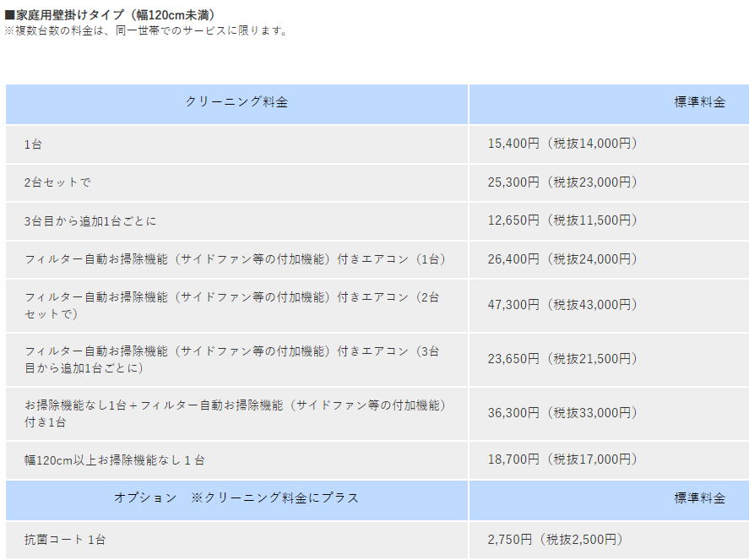
Task: Select the 2台セットで row label
Action: (57, 182)
